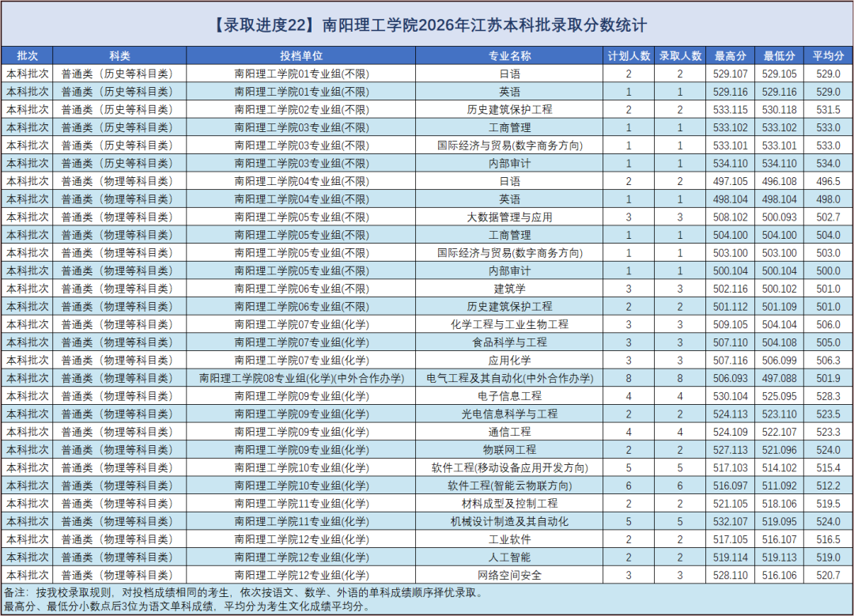The height and width of the screenshot is (616, 854).
Task: Click the average score 502.7
Action: point(829,217)
